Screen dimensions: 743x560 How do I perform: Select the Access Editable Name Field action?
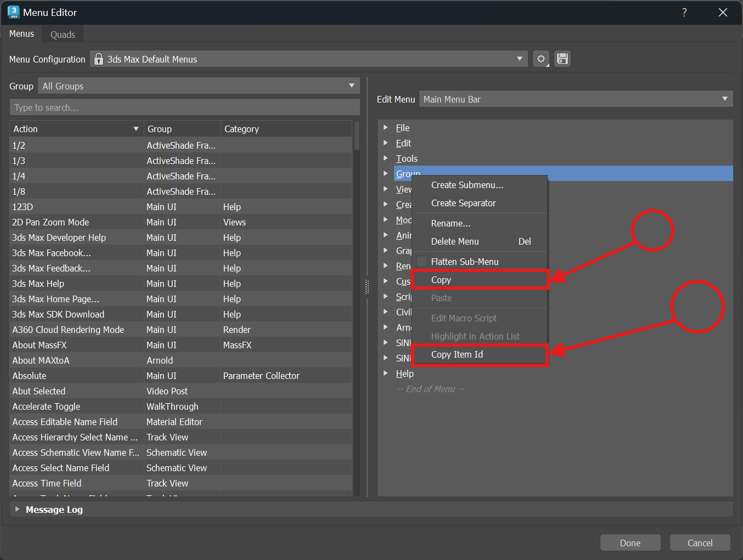(x=181, y=422)
